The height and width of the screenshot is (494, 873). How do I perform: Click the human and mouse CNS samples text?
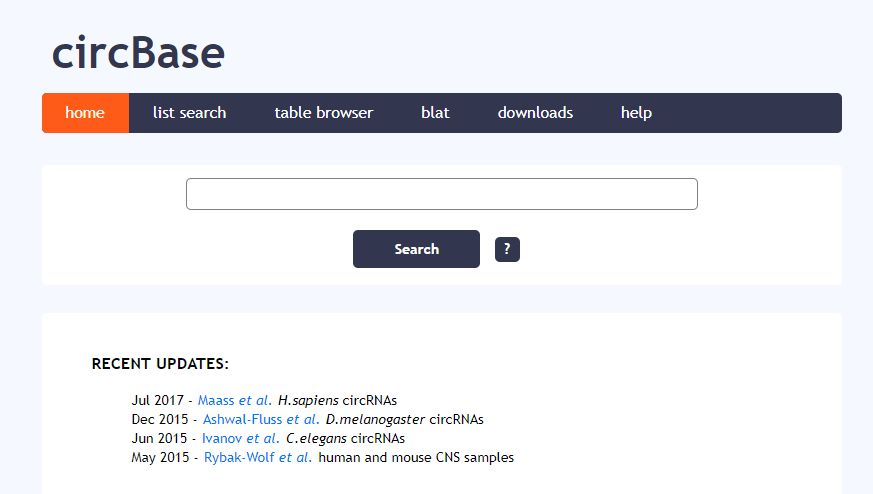click(x=416, y=457)
